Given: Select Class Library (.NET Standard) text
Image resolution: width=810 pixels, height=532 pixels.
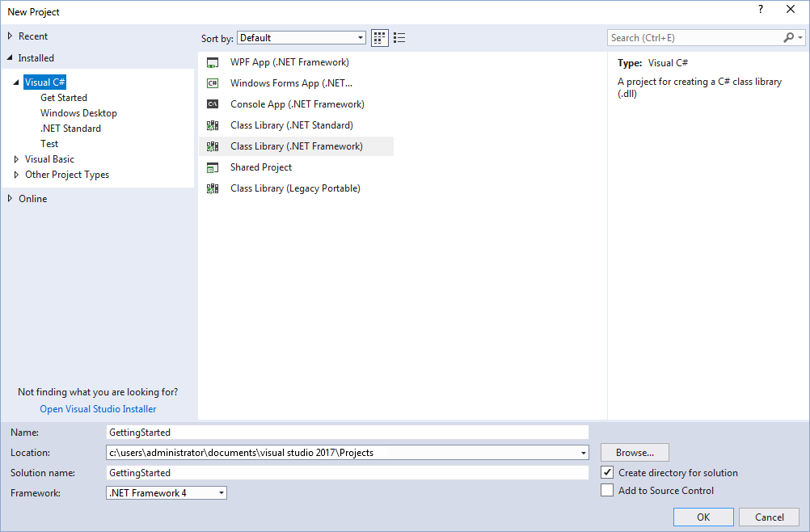Looking at the screenshot, I should (x=292, y=125).
